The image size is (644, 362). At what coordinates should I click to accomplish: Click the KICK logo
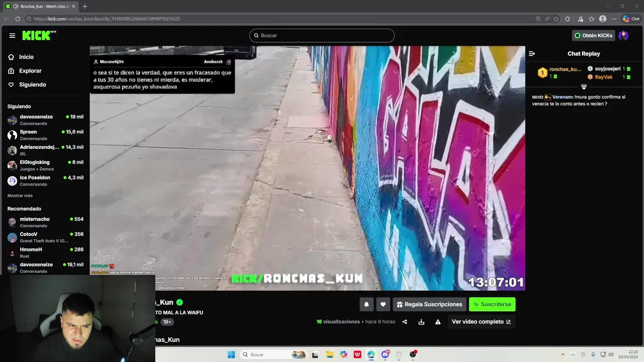click(39, 35)
